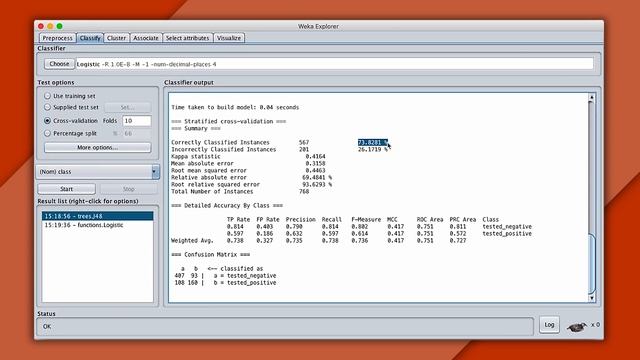Click the Confusion Matrix heading
This screenshot has width=640, height=360.
(x=211, y=255)
